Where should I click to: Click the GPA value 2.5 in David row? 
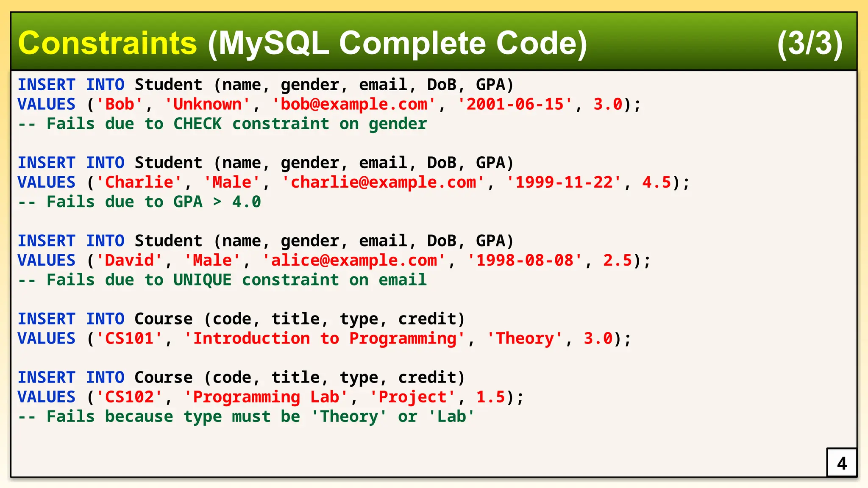618,260
